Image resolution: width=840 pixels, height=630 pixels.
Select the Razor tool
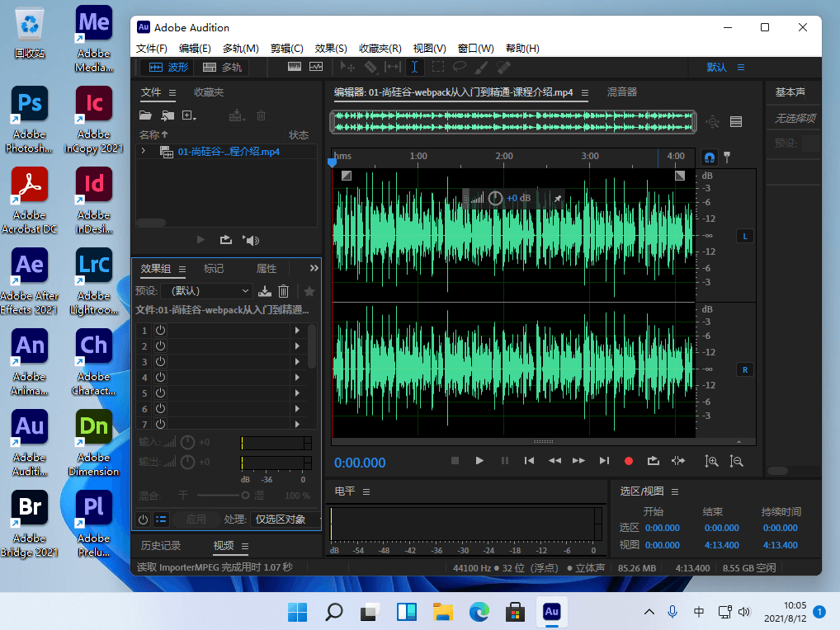tap(370, 67)
